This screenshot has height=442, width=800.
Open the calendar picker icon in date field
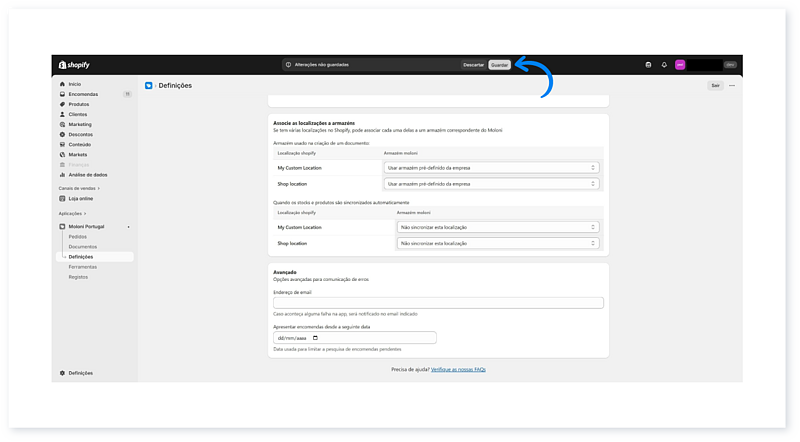316,338
